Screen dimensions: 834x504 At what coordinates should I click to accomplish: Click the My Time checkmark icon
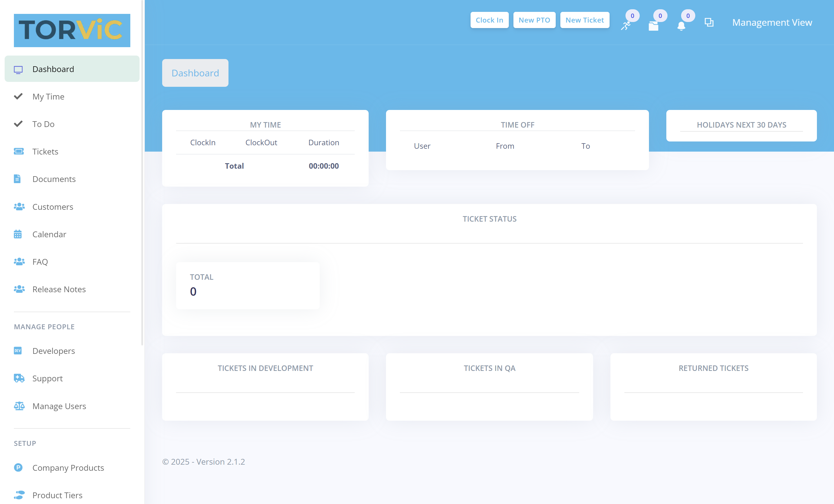pos(18,96)
